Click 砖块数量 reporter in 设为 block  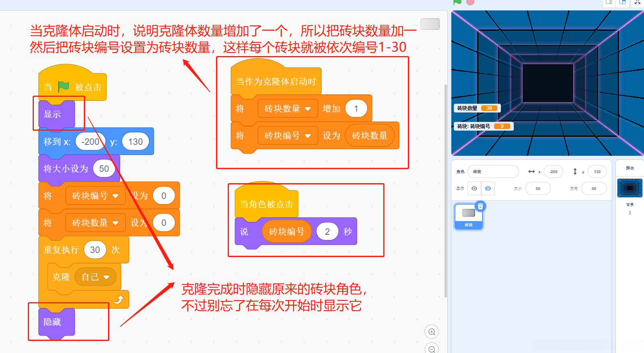[370, 136]
